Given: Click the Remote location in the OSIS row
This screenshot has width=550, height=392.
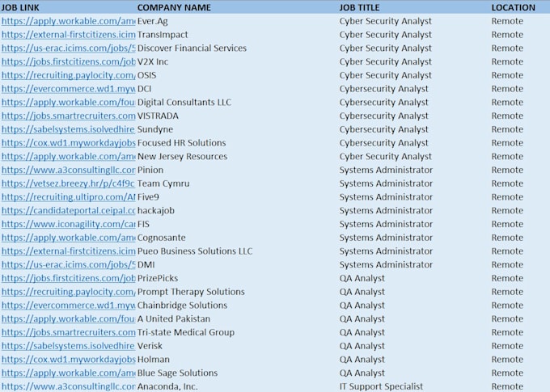Looking at the screenshot, I should (x=507, y=75).
